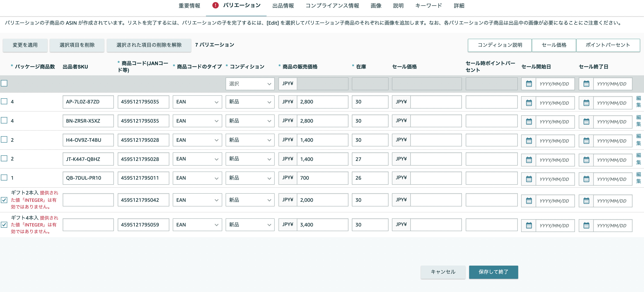This screenshot has width=644, height=292.
Task: Open the 選択 condition dropdown in bulk-edit row
Action: [x=250, y=84]
